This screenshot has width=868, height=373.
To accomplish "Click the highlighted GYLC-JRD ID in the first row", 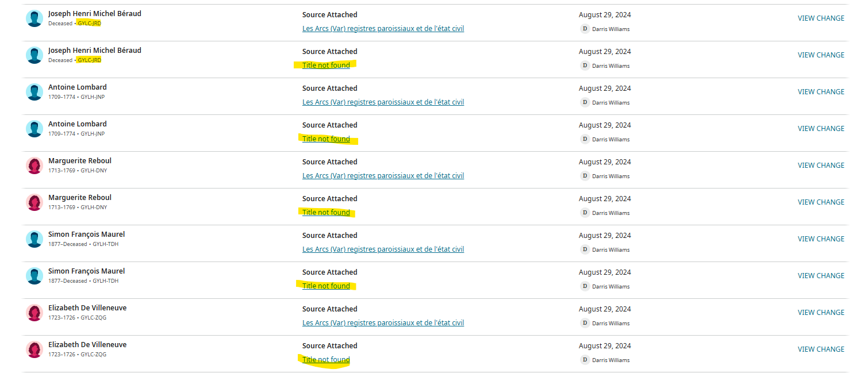I will tap(89, 24).
